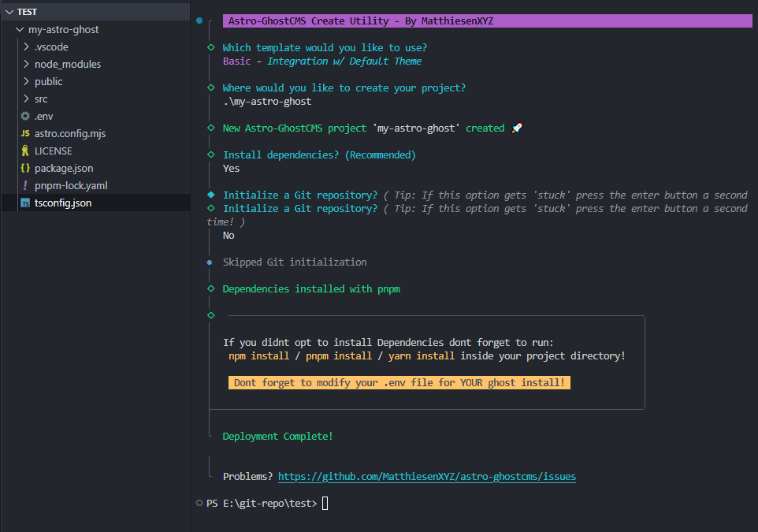Click the LICENSE file ribbon icon
Screen dimensions: 758x532
tap(25, 151)
